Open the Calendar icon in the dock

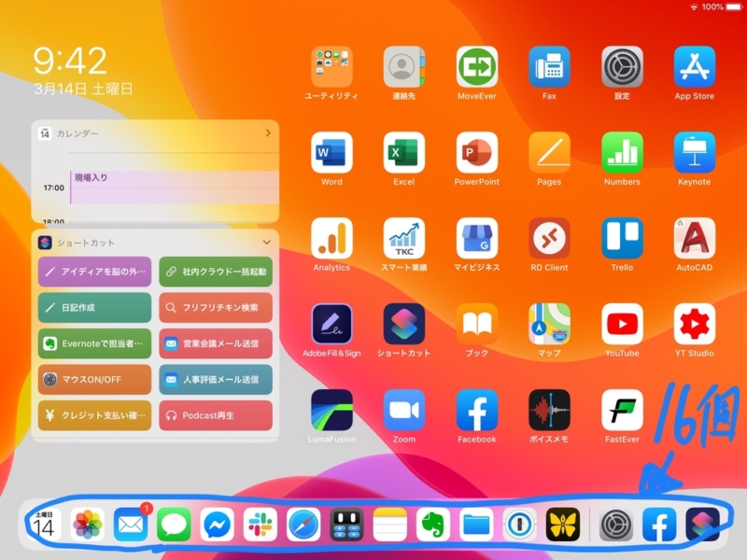click(x=44, y=525)
